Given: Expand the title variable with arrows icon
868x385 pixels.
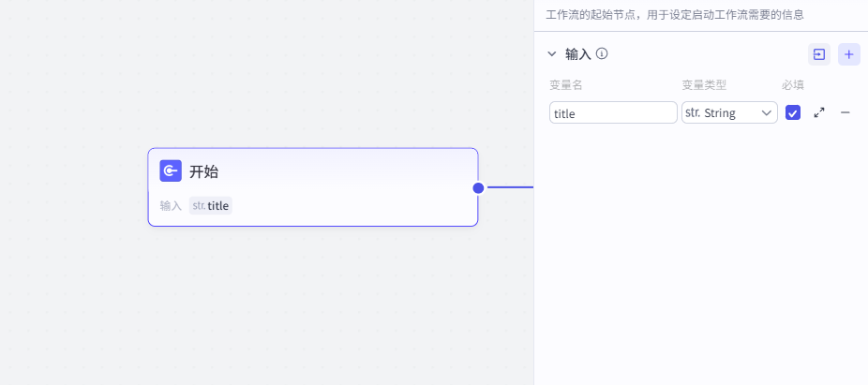Looking at the screenshot, I should [x=819, y=112].
